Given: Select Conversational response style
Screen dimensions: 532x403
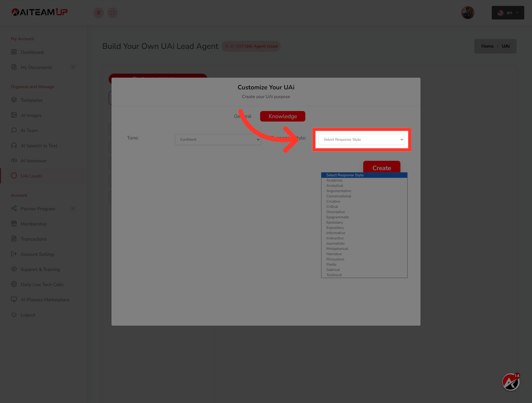Looking at the screenshot, I should [364, 196].
